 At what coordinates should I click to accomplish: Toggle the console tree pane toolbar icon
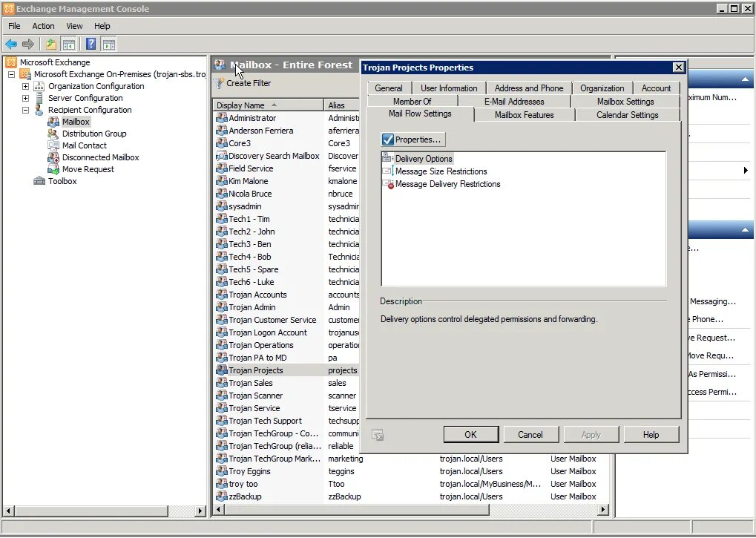click(x=69, y=45)
